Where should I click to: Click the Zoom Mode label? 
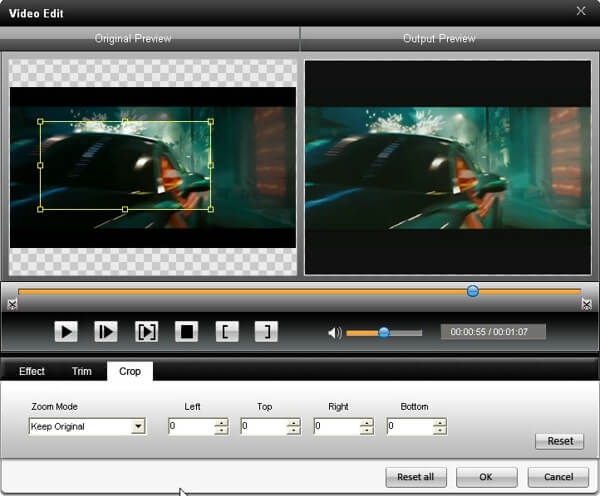point(55,406)
